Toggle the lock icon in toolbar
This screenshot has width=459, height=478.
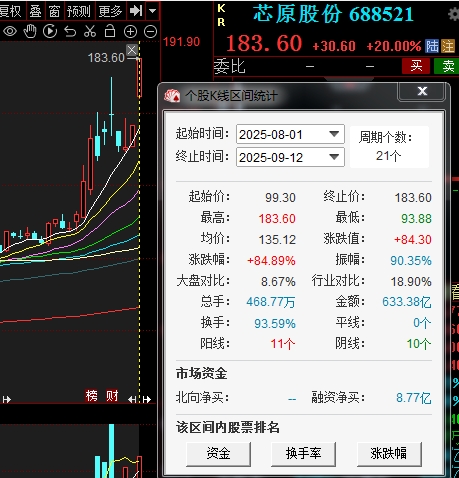[110, 31]
